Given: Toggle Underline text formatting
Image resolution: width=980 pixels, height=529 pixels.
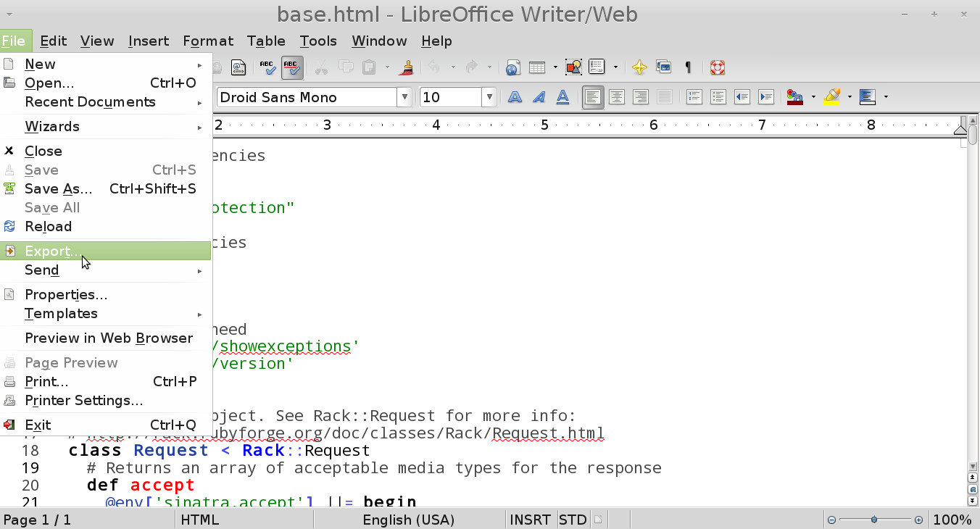Looking at the screenshot, I should tap(562, 97).
